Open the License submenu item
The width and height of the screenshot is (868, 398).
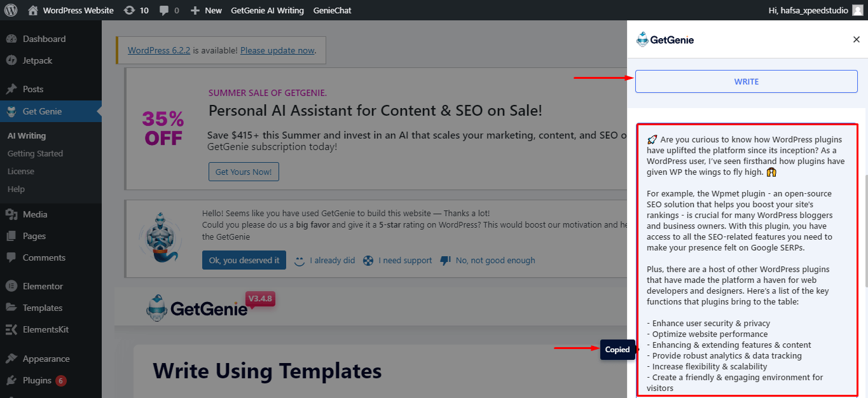pos(21,171)
